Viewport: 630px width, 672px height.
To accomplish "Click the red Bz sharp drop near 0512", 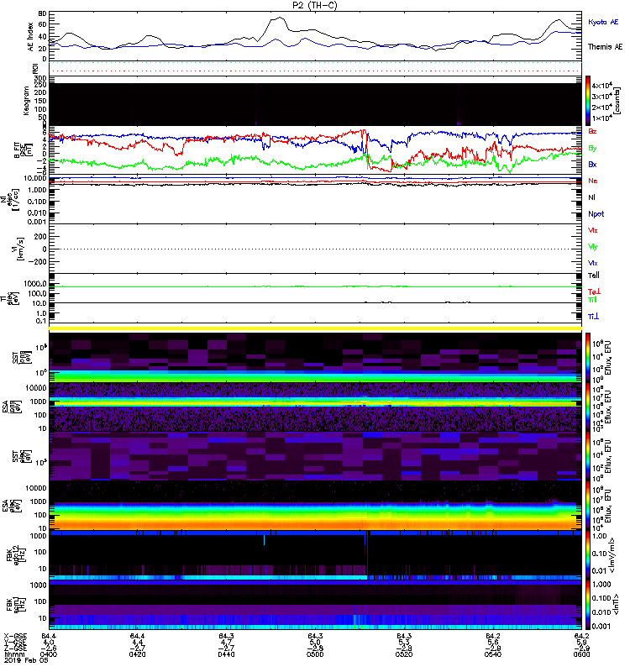I will (367, 150).
